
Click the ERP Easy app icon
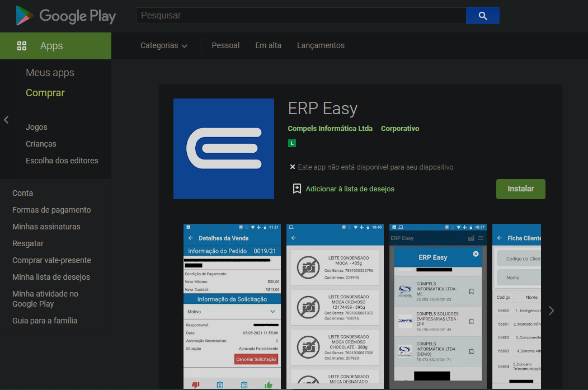point(224,149)
